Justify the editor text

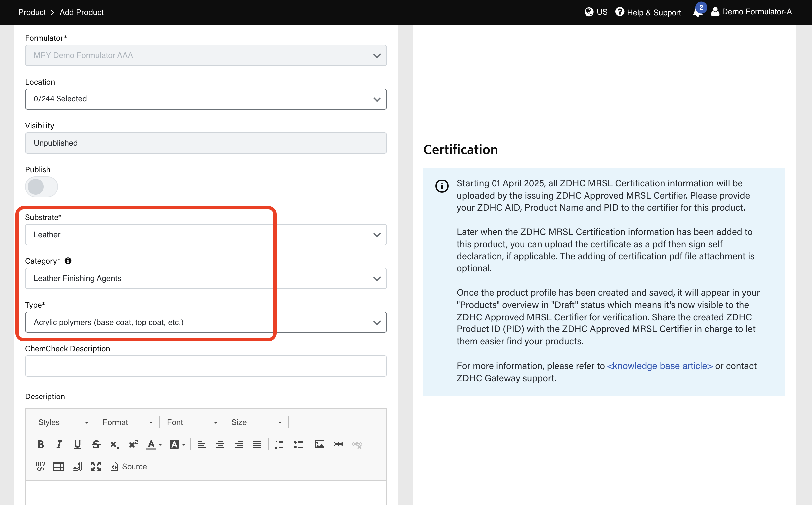[x=257, y=444]
